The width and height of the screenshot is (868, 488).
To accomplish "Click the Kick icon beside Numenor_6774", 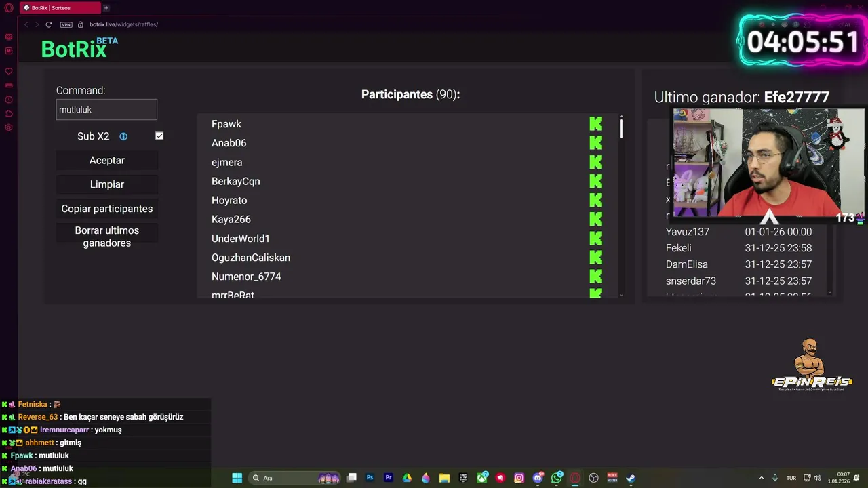I will click(x=595, y=276).
